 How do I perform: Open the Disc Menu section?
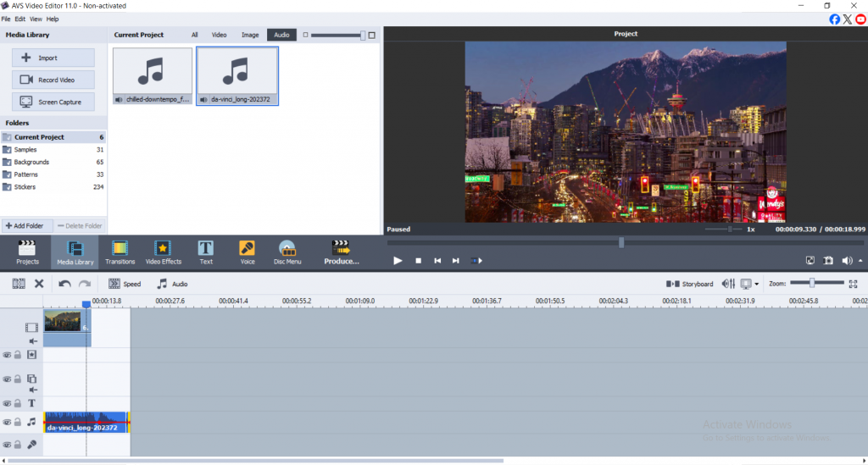pyautogui.click(x=287, y=252)
